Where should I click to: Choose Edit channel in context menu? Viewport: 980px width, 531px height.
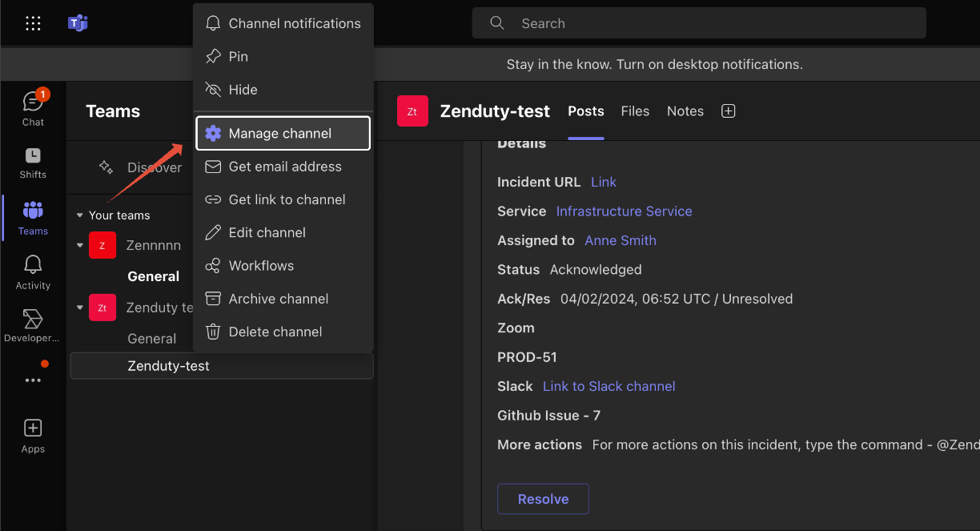click(x=283, y=232)
